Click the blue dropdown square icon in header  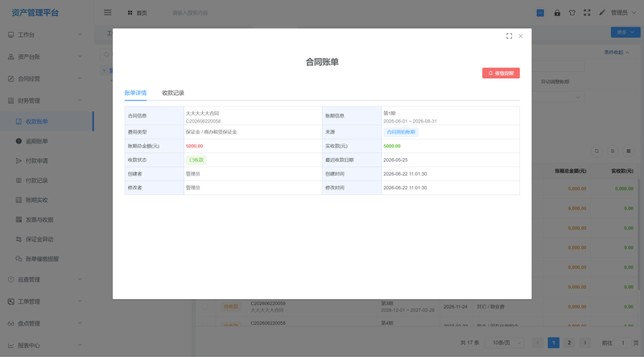click(x=540, y=13)
